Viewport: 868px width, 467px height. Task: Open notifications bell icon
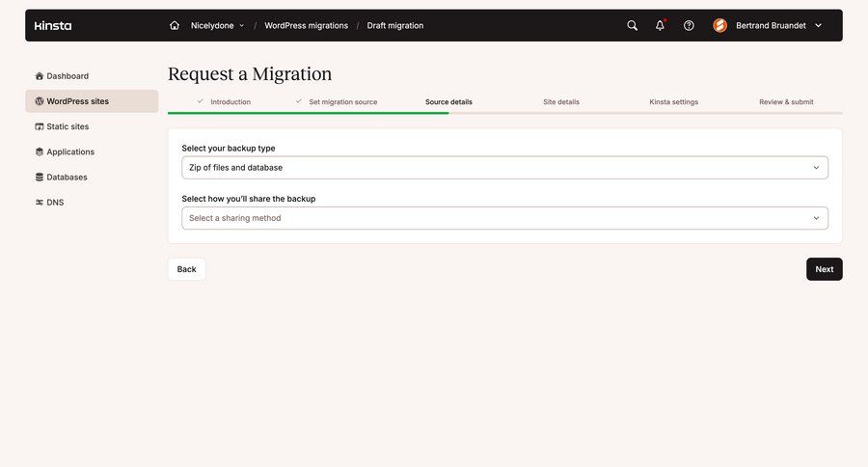point(660,25)
